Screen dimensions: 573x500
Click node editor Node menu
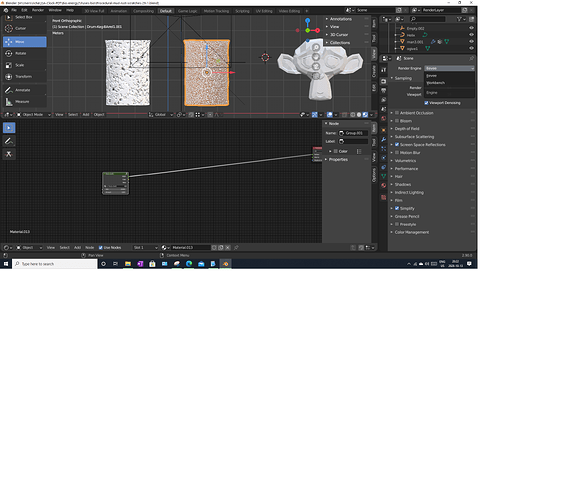[90, 248]
